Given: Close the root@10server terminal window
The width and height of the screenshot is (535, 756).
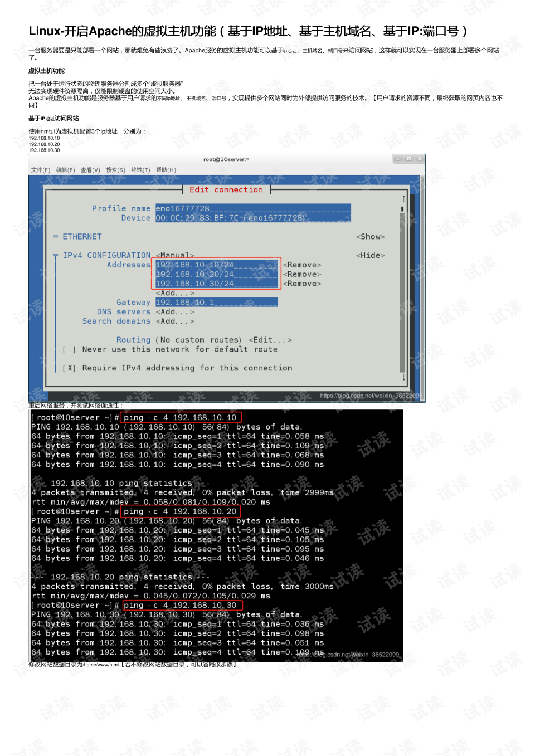Looking at the screenshot, I should pyautogui.click(x=420, y=159).
